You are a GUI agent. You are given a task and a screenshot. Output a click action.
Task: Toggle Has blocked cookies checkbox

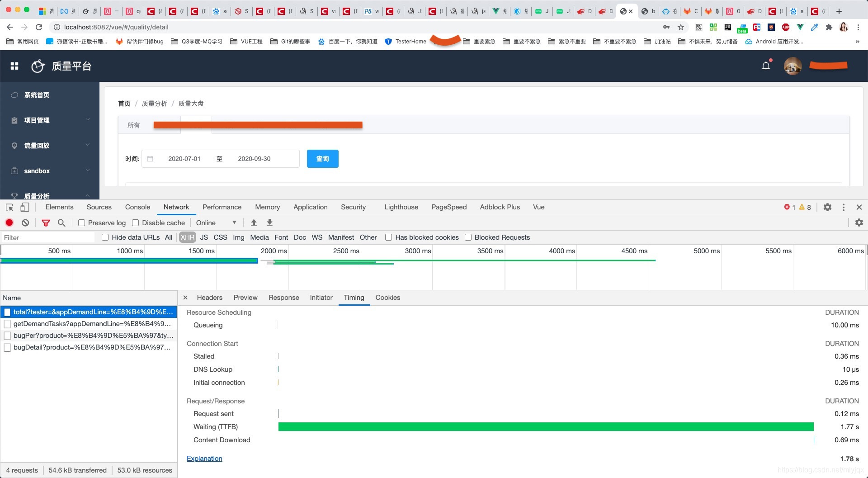coord(388,237)
